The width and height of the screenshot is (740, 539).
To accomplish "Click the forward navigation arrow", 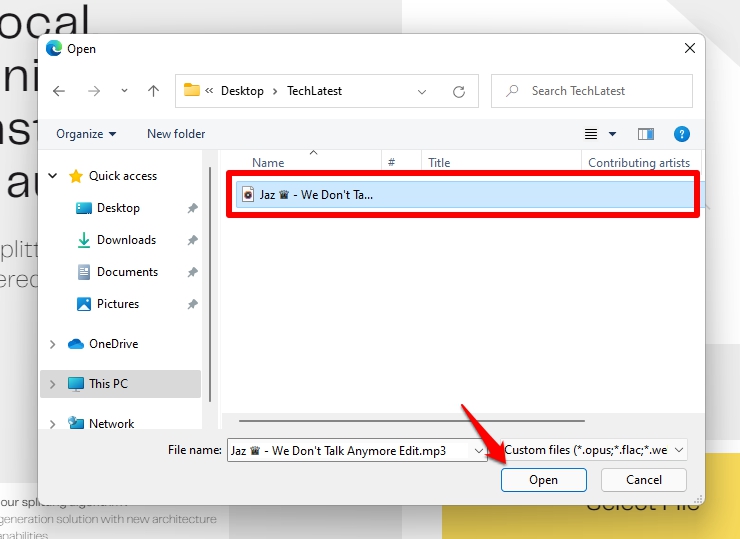I will coord(94,91).
